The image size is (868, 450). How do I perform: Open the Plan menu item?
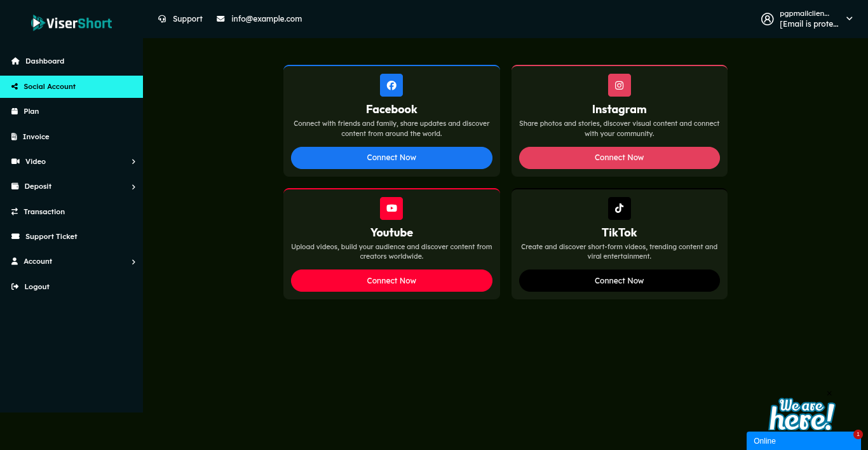click(x=31, y=111)
